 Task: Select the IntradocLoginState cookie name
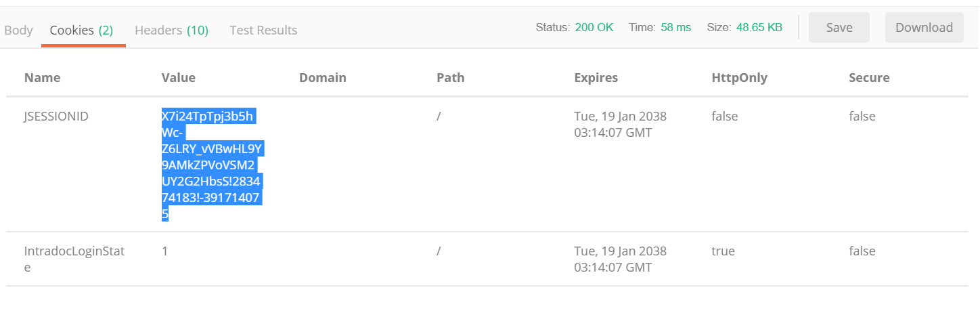(74, 259)
